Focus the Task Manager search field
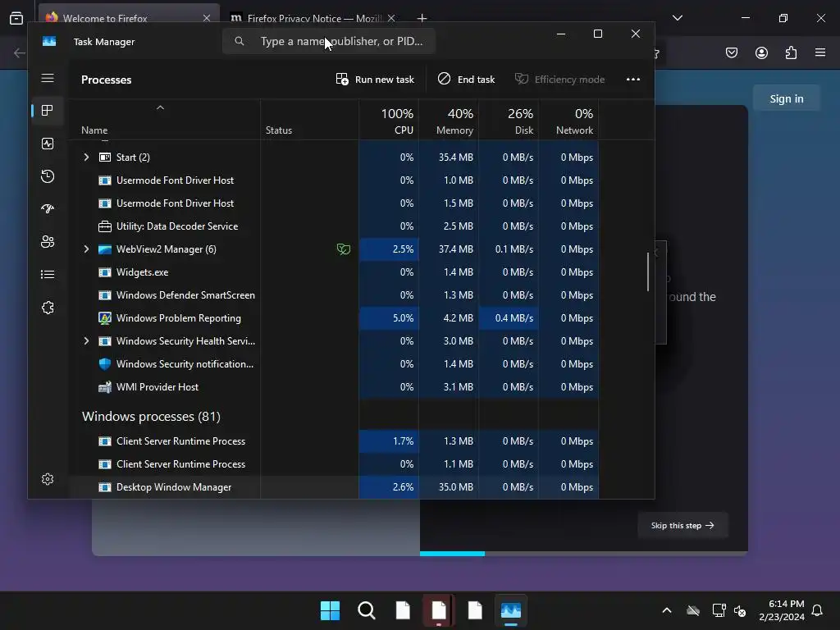Screen dimensions: 840x630 (x=328, y=41)
